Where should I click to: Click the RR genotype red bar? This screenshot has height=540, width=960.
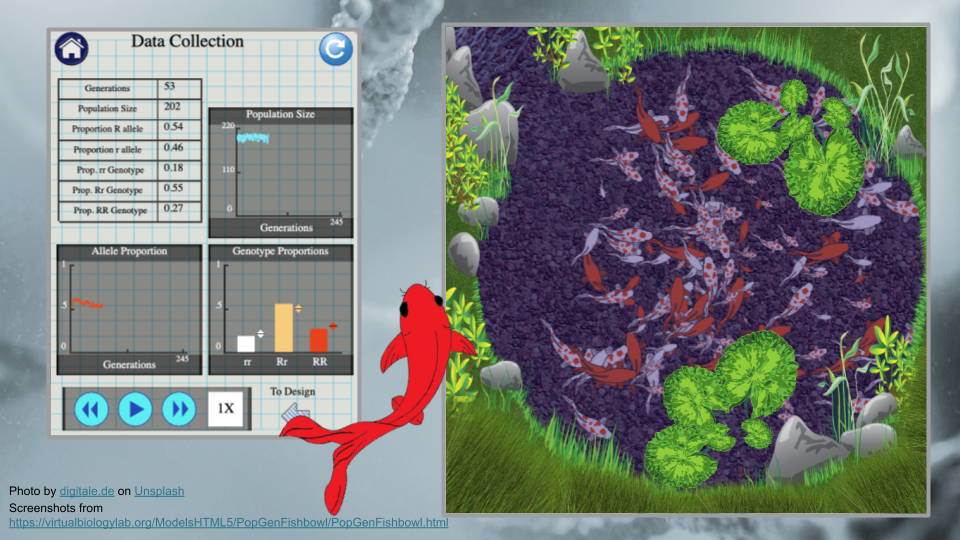(x=319, y=340)
